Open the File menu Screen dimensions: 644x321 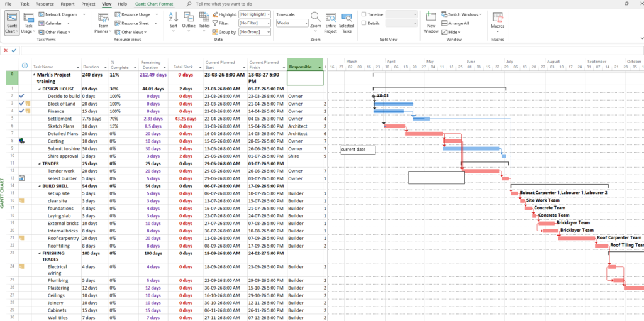[x=8, y=4]
